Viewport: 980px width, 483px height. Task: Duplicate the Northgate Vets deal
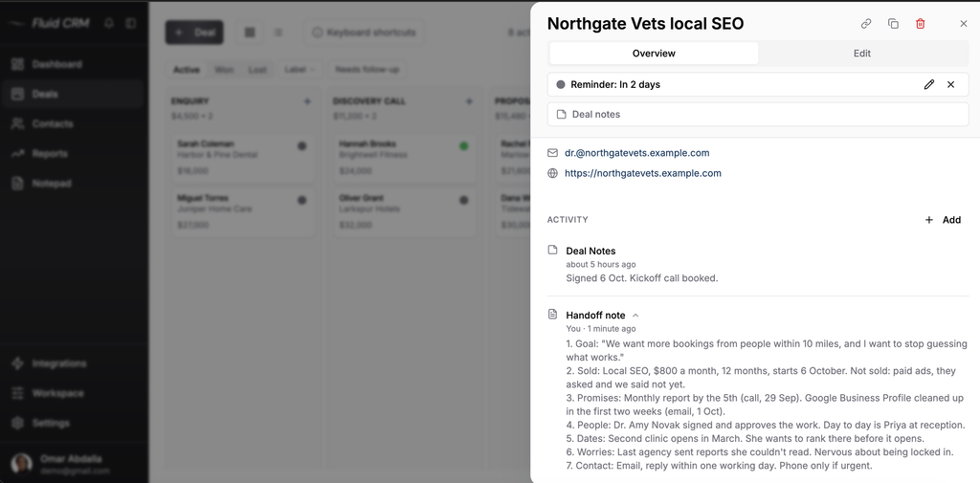click(x=893, y=24)
